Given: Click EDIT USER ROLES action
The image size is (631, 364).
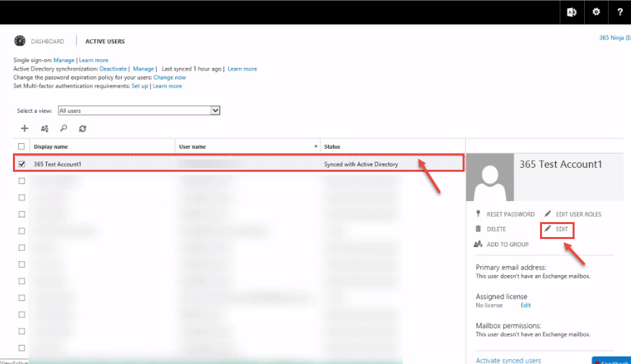Looking at the screenshot, I should click(x=578, y=214).
